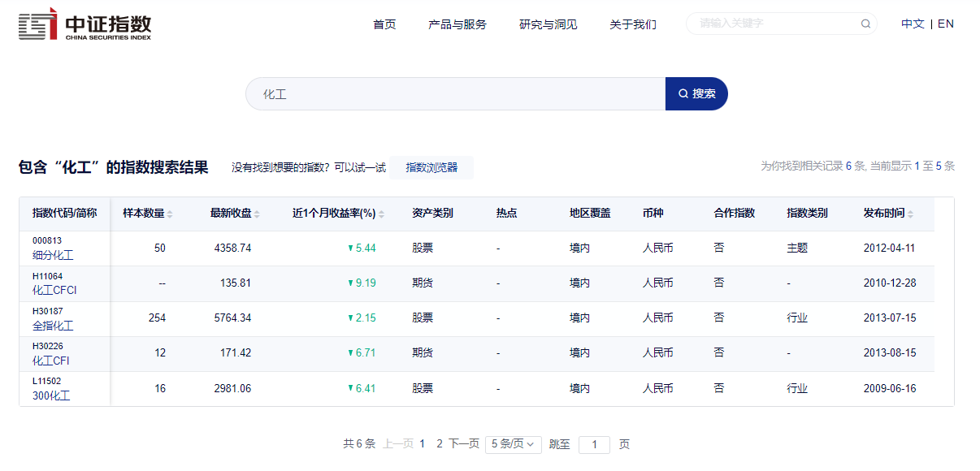Click the 跳至 page number input box
This screenshot has height=471, width=980.
click(594, 445)
